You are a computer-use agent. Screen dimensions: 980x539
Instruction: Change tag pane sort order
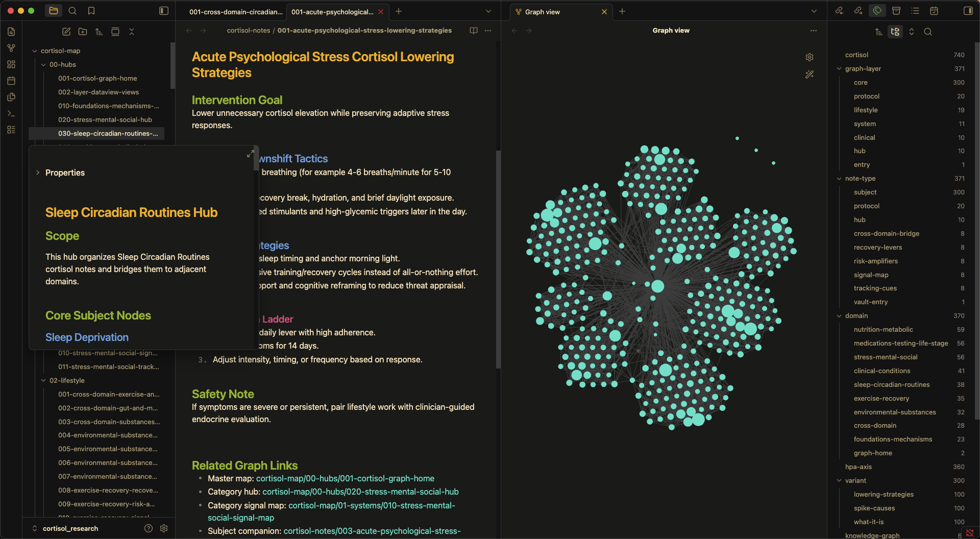879,32
